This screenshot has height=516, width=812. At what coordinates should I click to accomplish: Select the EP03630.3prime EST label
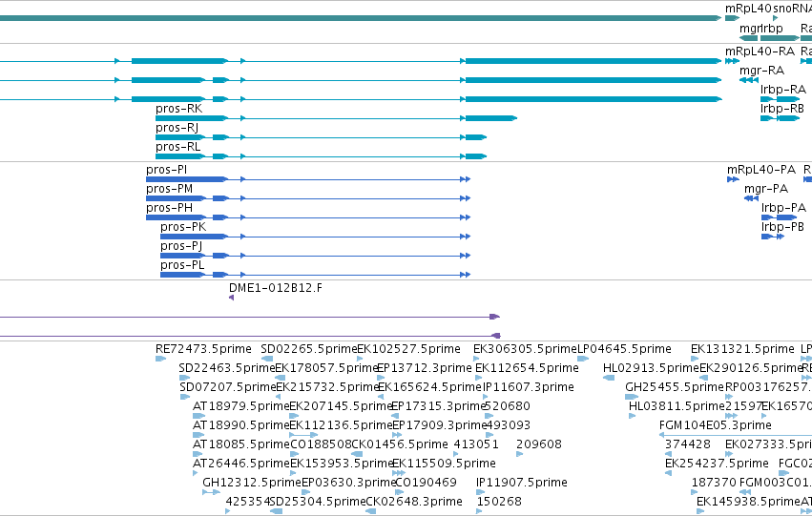tap(348, 484)
